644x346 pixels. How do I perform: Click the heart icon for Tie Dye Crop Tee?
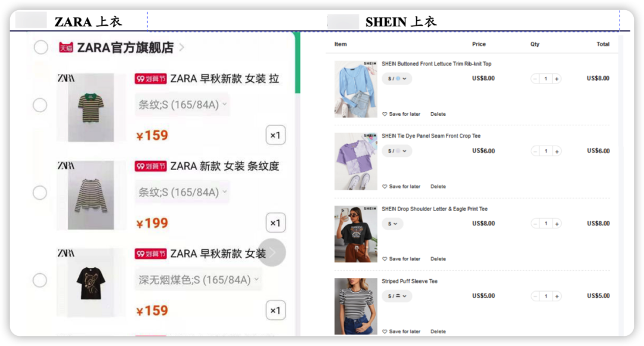pyautogui.click(x=385, y=187)
